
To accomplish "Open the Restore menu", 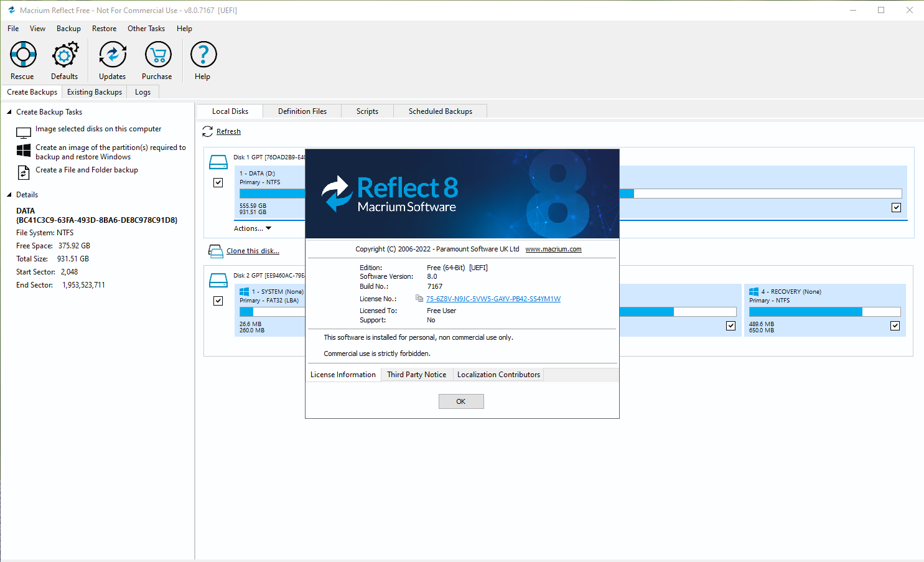I will (104, 29).
